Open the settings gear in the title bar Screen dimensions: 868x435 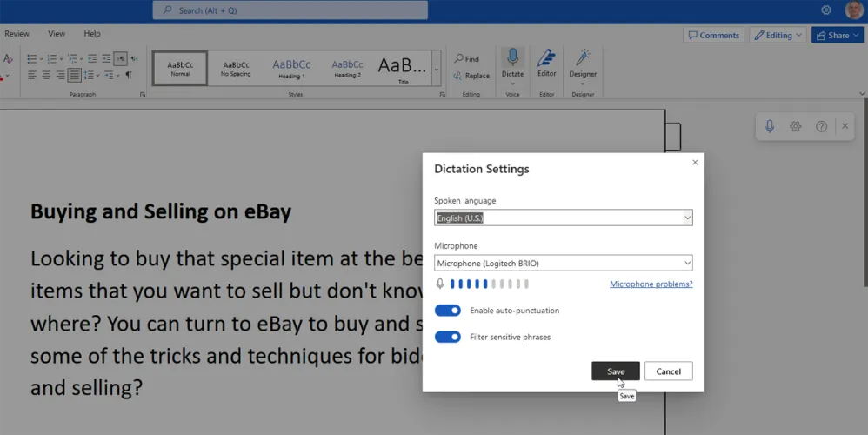pyautogui.click(x=826, y=10)
